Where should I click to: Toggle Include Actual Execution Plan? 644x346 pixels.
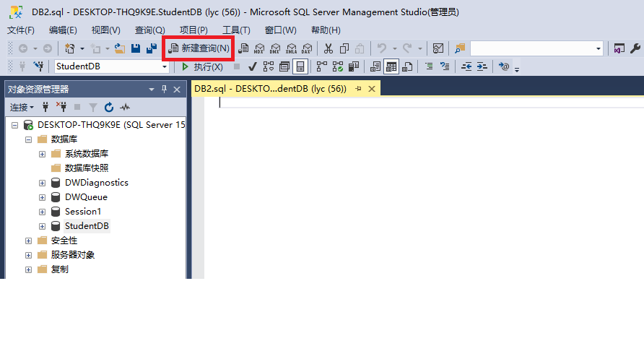click(322, 66)
